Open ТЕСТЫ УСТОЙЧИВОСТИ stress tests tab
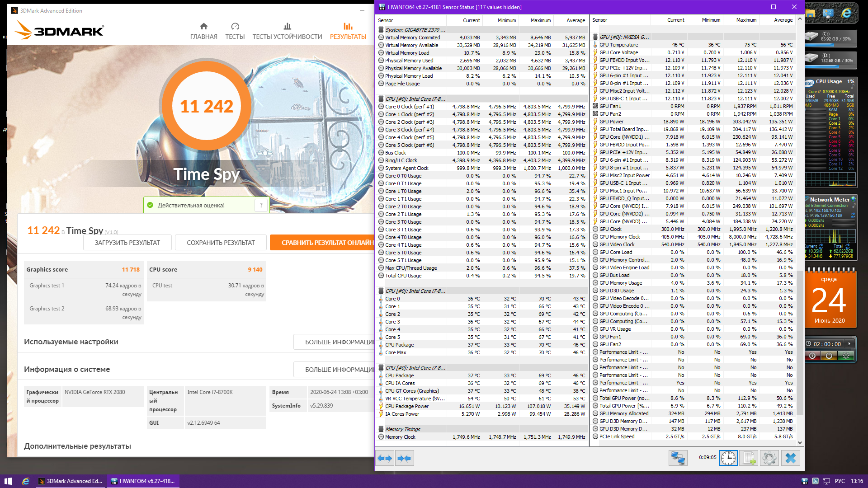Image resolution: width=868 pixels, height=488 pixels. [287, 31]
